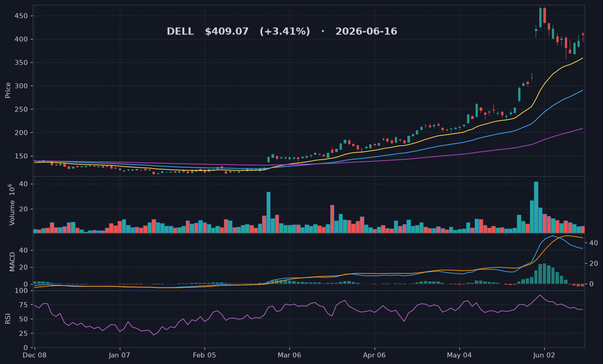Viewport: 603px width, 364px height.
Task: Click the tall volume spike bar in late February
Action: point(268,212)
